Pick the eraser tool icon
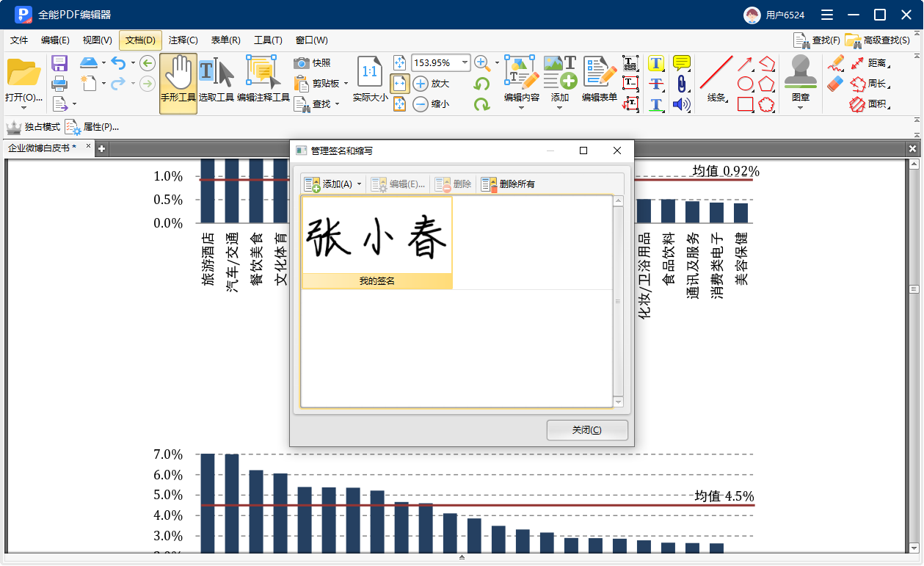 [x=835, y=84]
